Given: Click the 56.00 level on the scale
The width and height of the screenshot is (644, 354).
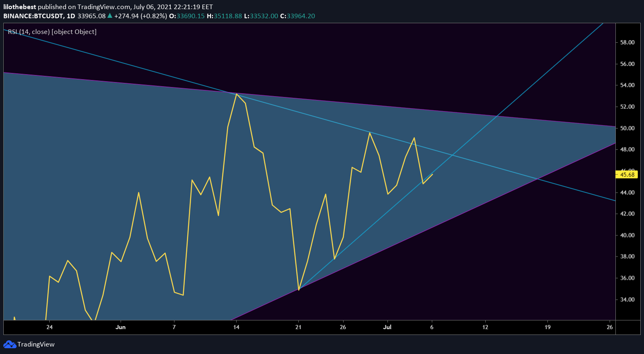Looking at the screenshot, I should tap(627, 64).
